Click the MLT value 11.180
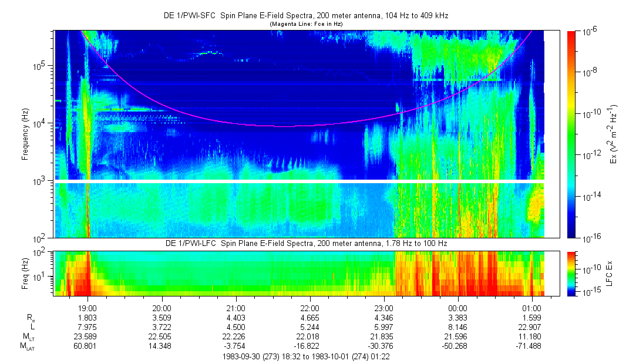 (x=530, y=336)
